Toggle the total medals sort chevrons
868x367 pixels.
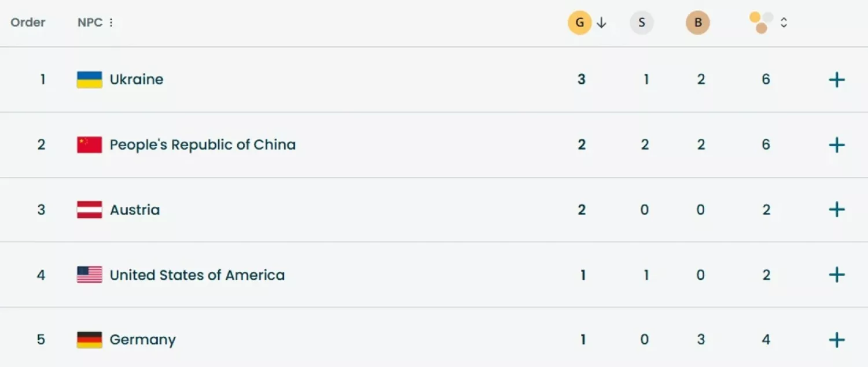[784, 22]
